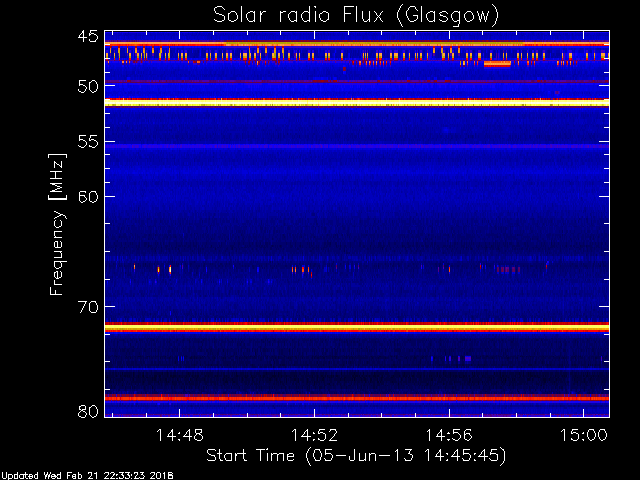This screenshot has height=480, width=640.
Task: Click the plot title "Solar radio Flux (Glasgow)"
Action: pyautogui.click(x=356, y=15)
